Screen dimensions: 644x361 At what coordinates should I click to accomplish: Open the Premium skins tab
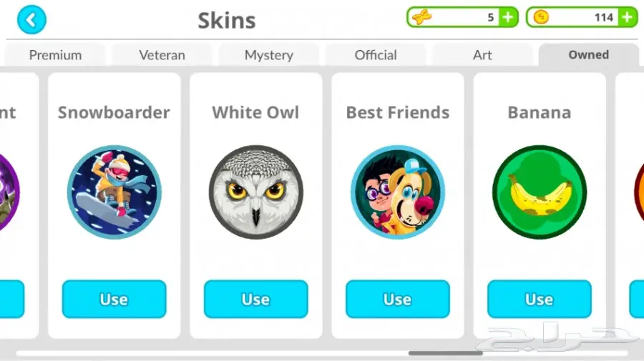coord(55,55)
